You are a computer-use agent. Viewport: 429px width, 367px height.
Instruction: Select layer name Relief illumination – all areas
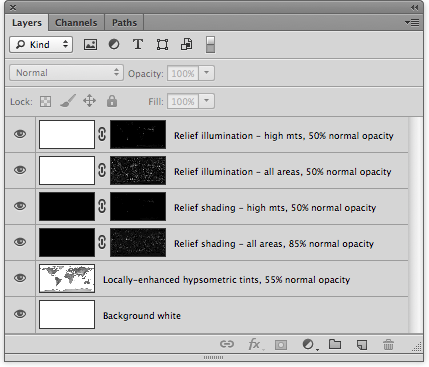click(x=282, y=172)
